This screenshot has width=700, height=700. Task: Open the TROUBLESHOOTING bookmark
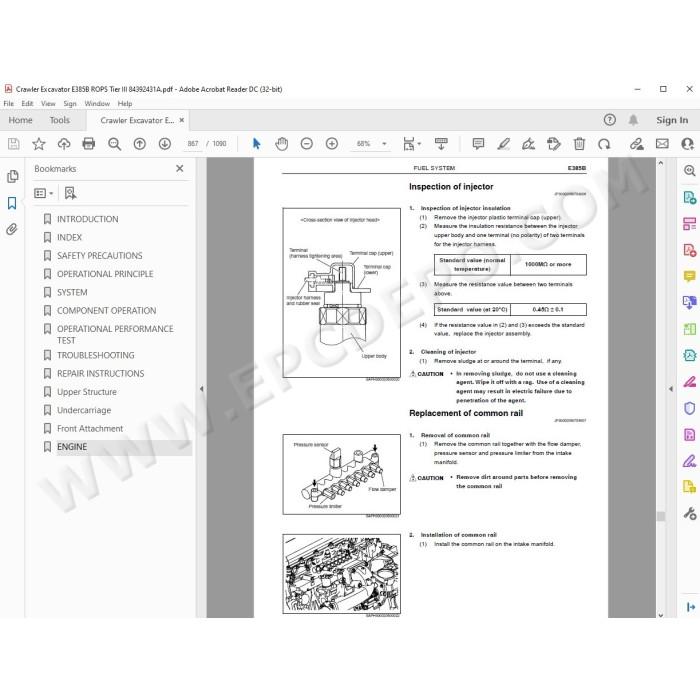pos(96,355)
